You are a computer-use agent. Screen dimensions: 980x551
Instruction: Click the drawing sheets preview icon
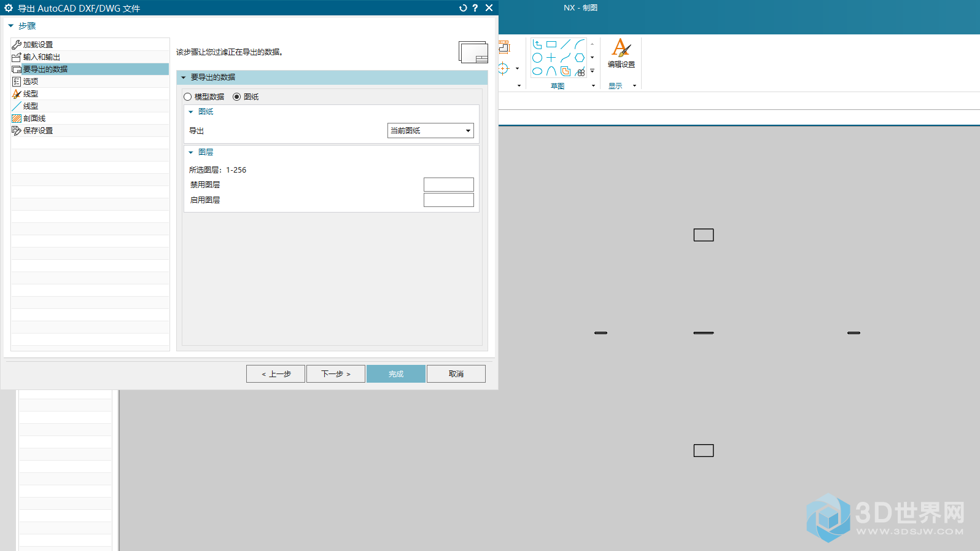473,52
